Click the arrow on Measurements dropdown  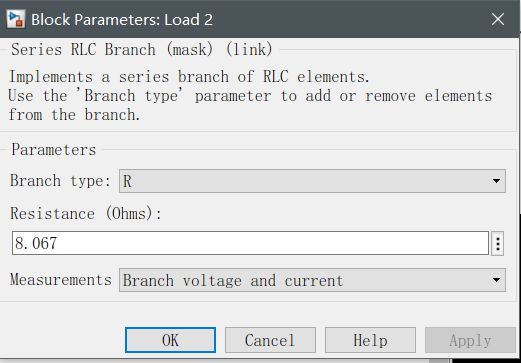496,280
